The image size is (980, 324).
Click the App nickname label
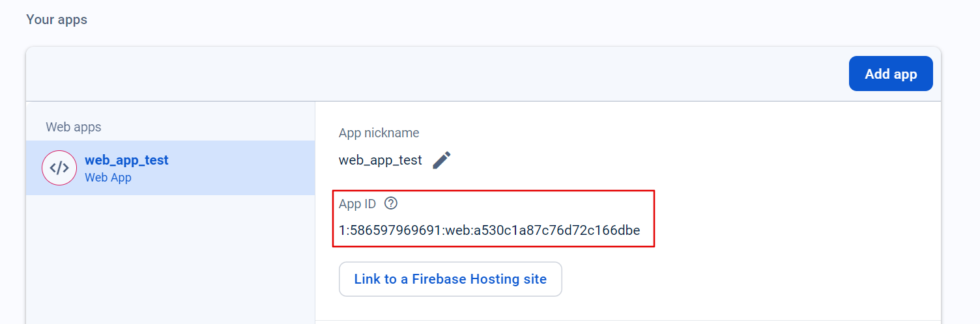pyautogui.click(x=379, y=133)
